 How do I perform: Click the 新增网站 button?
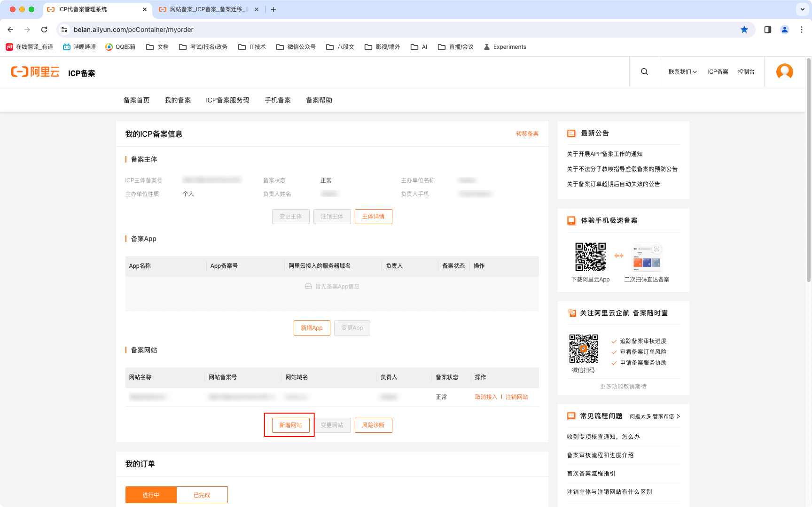290,425
